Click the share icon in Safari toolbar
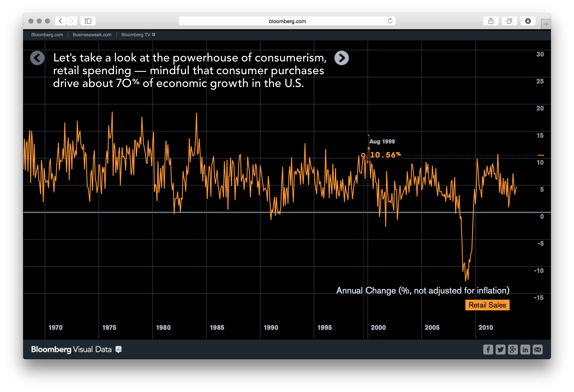This screenshot has width=574, height=392. point(491,21)
